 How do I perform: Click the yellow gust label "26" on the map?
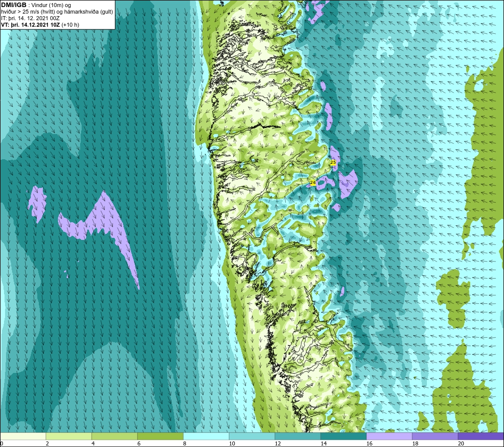pos(313,182)
